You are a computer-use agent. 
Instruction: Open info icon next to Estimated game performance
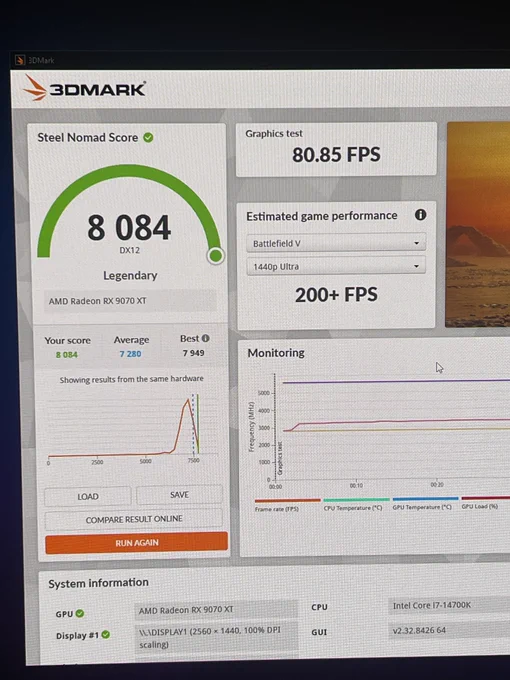coord(420,215)
